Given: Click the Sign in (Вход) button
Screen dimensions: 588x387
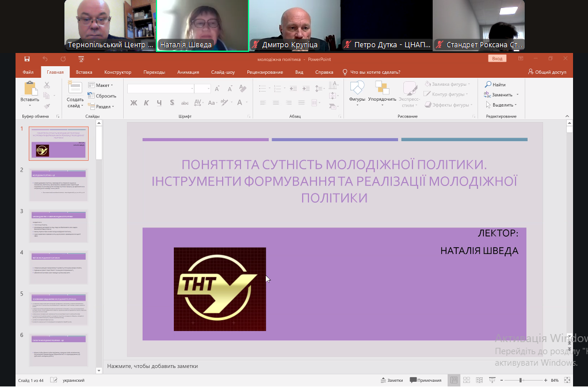Looking at the screenshot, I should tap(497, 59).
